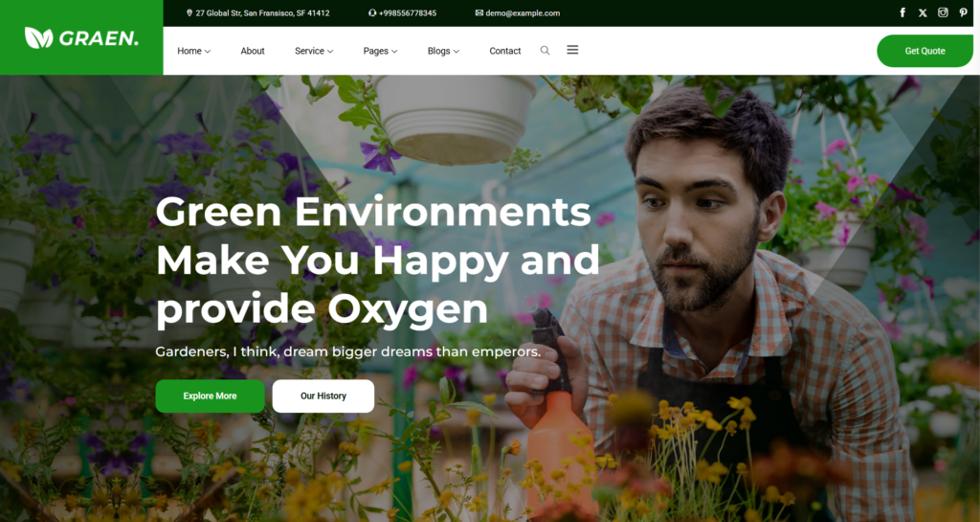Click the location pin icon

coord(189,12)
